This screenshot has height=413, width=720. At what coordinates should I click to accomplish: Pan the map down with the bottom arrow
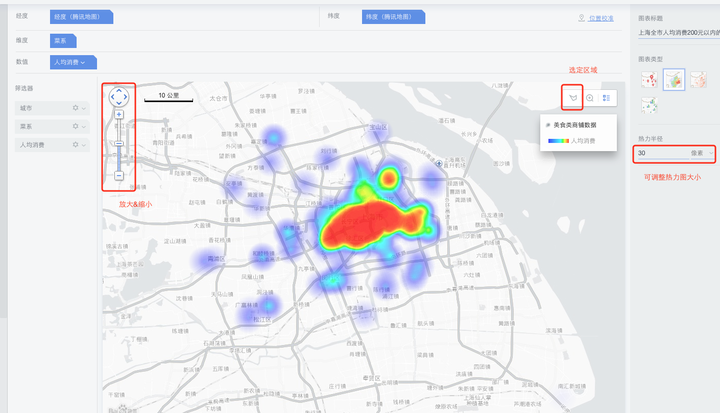pyautogui.click(x=119, y=103)
